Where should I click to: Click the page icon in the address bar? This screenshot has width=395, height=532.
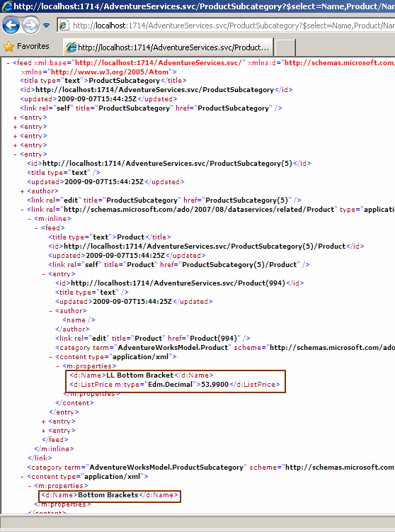pos(64,26)
